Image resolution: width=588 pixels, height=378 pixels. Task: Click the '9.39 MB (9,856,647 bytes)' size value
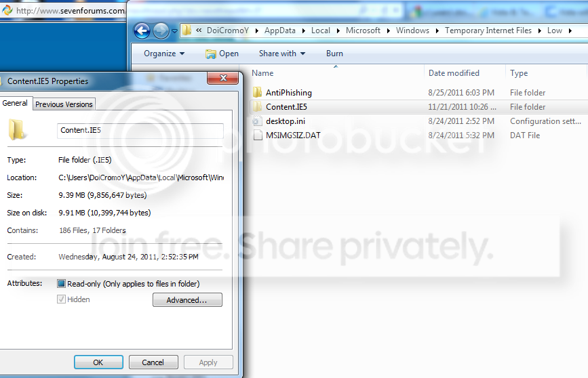pos(102,195)
